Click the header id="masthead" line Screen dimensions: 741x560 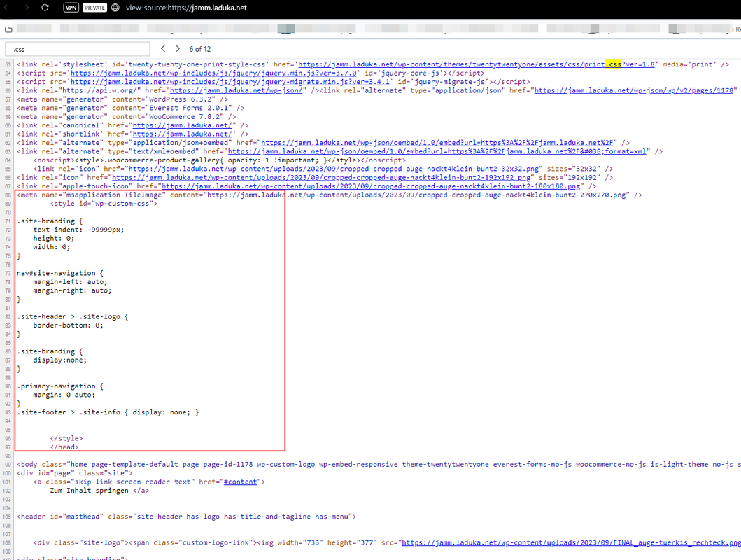[187, 517]
